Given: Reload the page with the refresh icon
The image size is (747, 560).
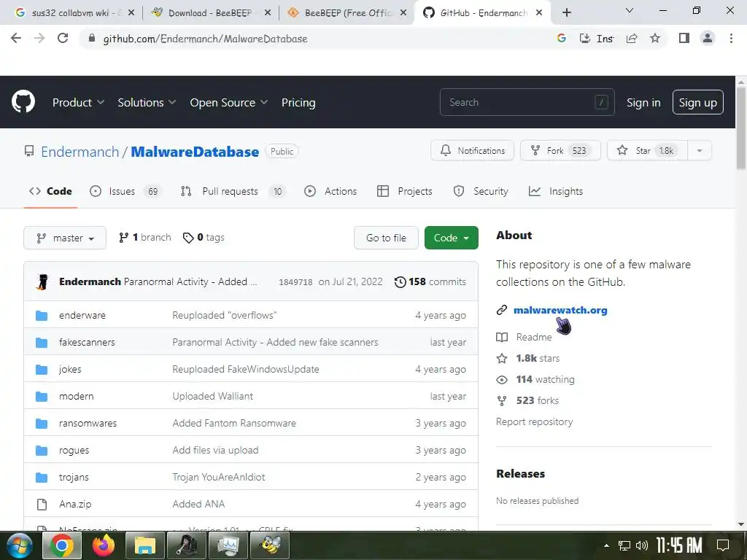Looking at the screenshot, I should point(63,38).
